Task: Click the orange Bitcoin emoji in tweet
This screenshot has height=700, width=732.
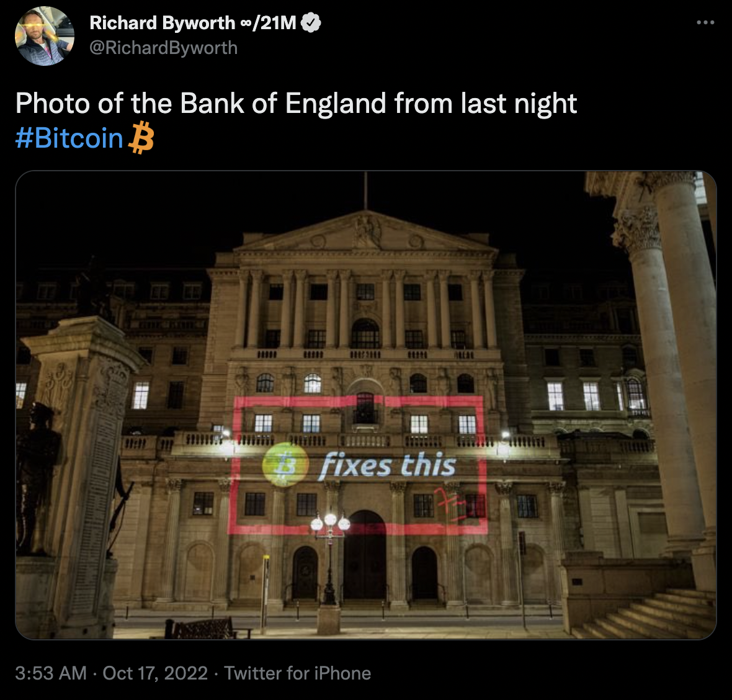Action: click(x=141, y=138)
